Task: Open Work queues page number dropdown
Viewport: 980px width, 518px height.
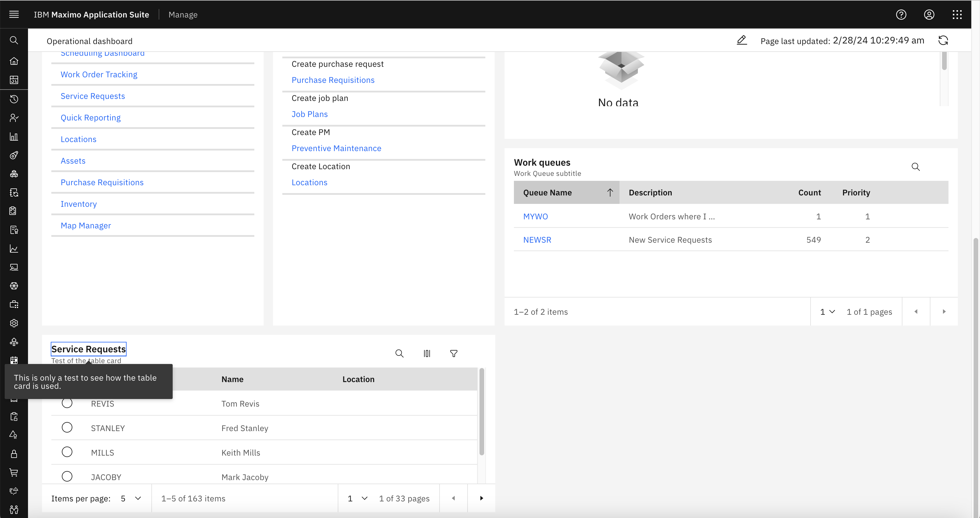Action: click(827, 311)
